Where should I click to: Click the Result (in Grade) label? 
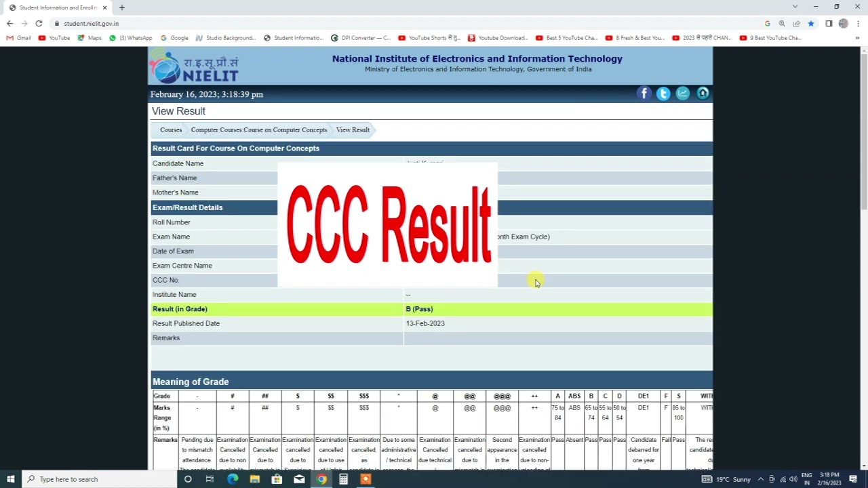[x=180, y=309]
